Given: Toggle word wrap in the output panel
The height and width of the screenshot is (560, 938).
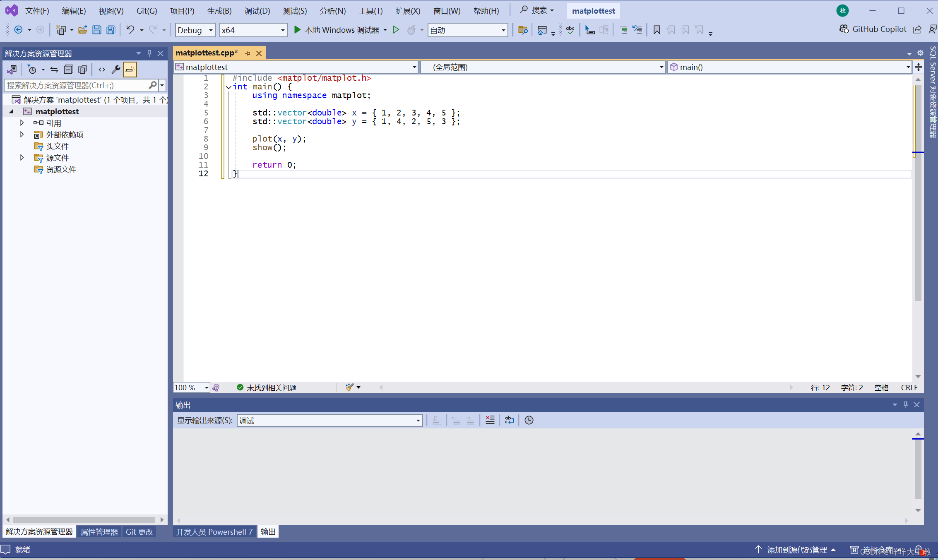Looking at the screenshot, I should tap(509, 420).
